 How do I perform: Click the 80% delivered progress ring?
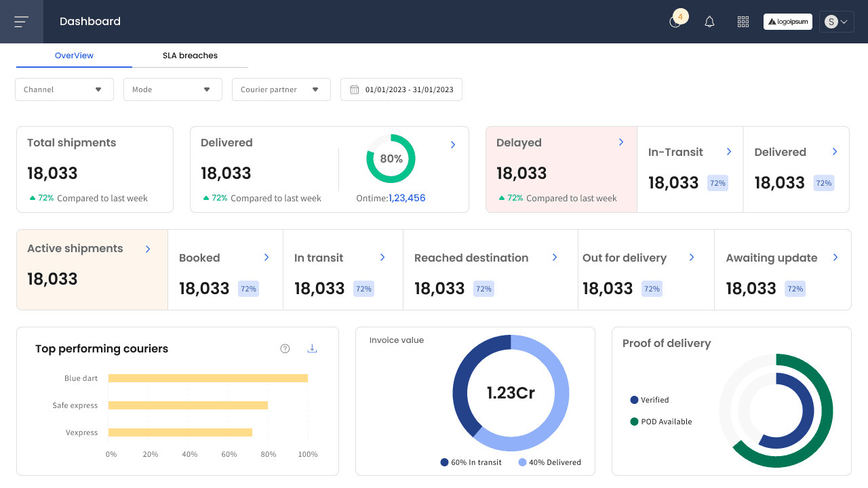point(391,159)
